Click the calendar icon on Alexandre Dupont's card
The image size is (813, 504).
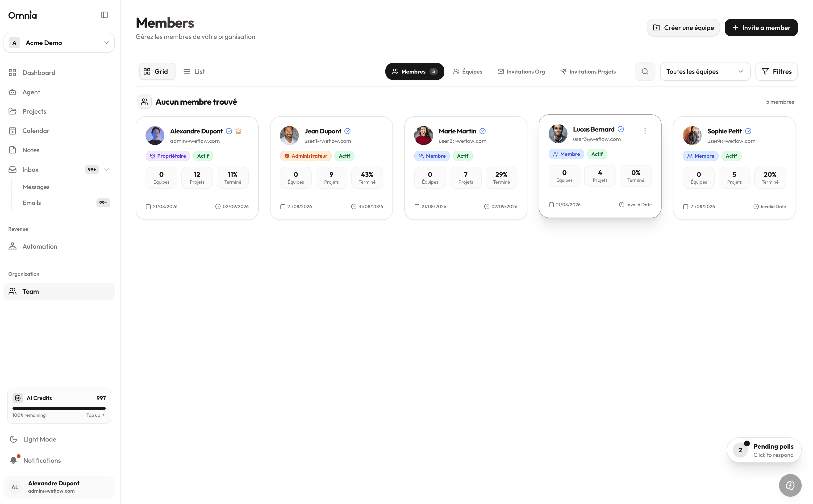click(x=148, y=207)
